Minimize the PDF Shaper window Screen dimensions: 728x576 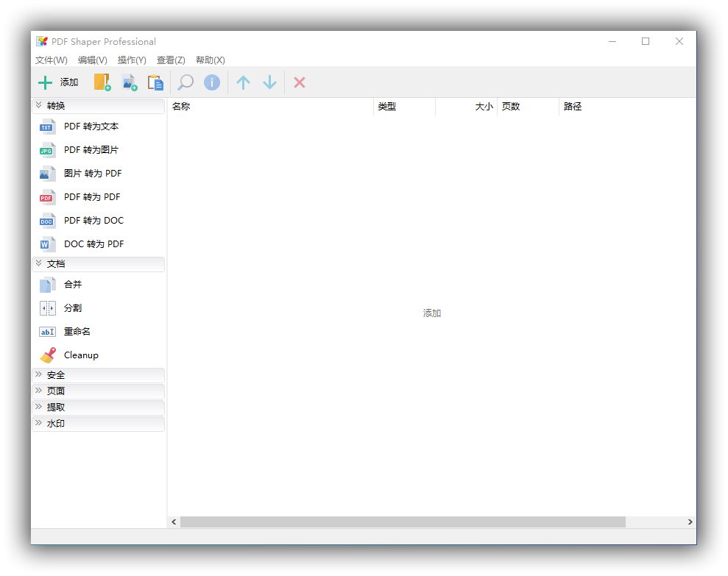612,41
